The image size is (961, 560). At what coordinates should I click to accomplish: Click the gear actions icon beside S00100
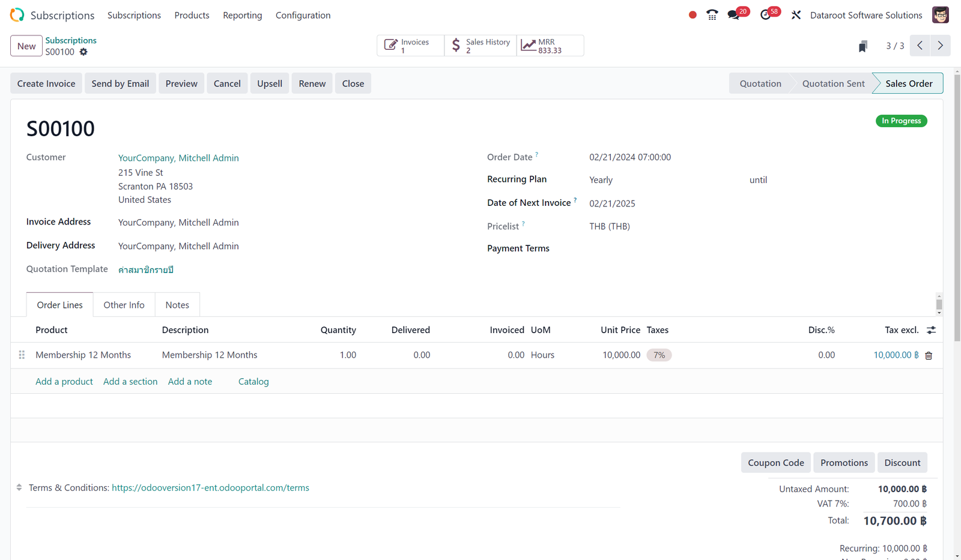pyautogui.click(x=83, y=52)
